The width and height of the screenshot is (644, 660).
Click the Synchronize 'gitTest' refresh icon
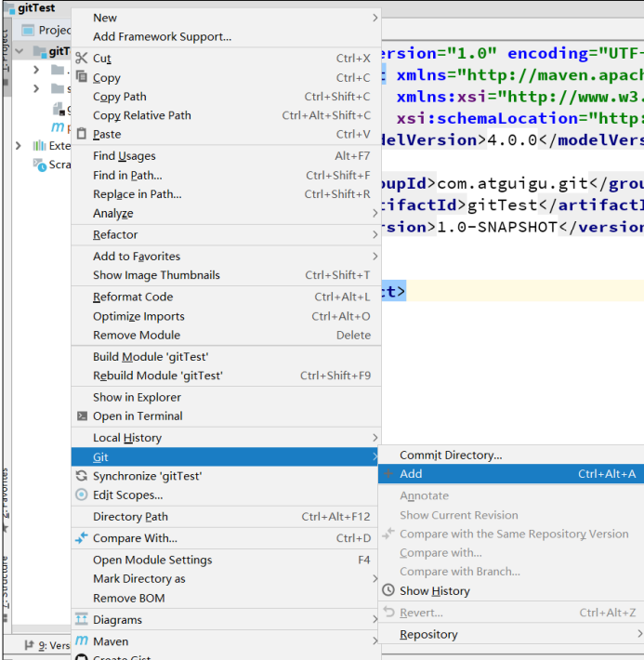pos(82,476)
